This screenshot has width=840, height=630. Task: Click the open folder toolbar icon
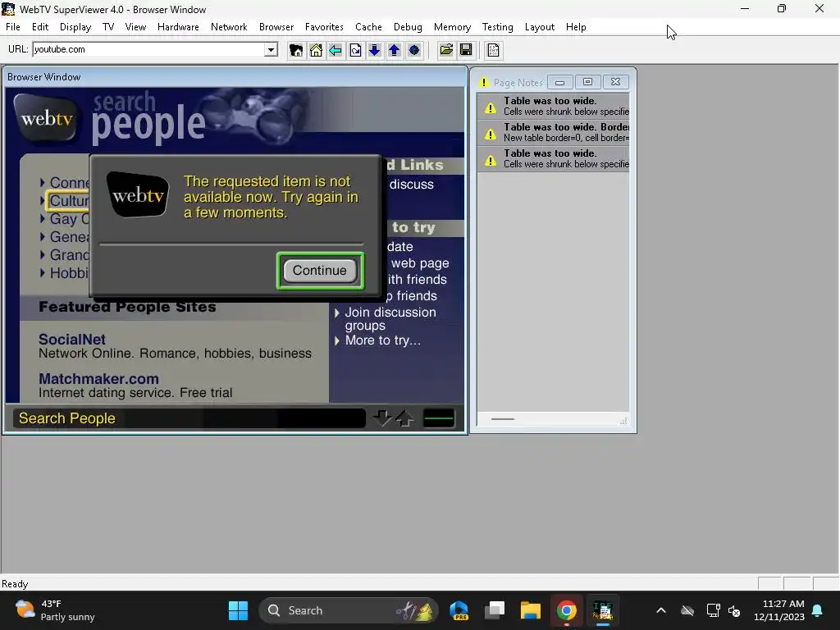[446, 50]
